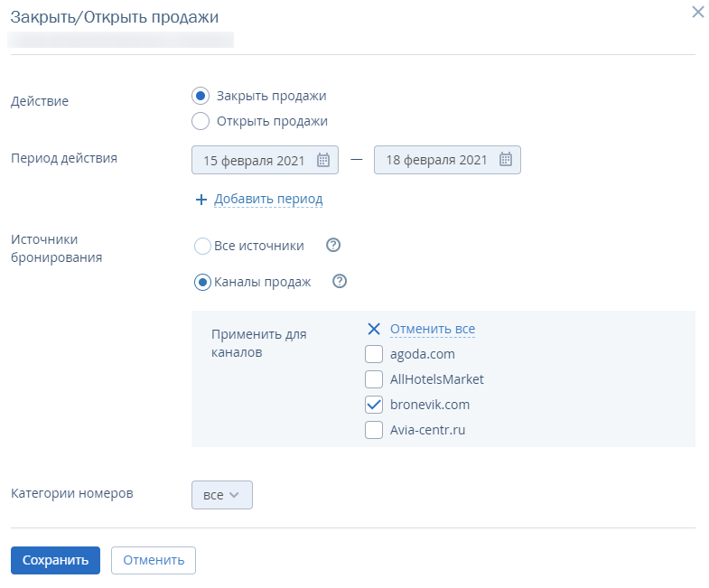Click the X icon beside Отменить все

pyautogui.click(x=374, y=329)
